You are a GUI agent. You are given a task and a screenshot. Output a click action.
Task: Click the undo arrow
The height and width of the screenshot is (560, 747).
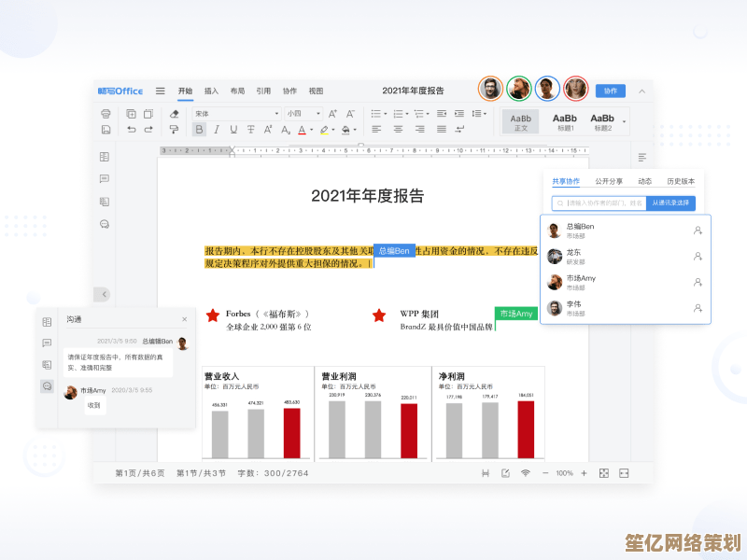132,130
